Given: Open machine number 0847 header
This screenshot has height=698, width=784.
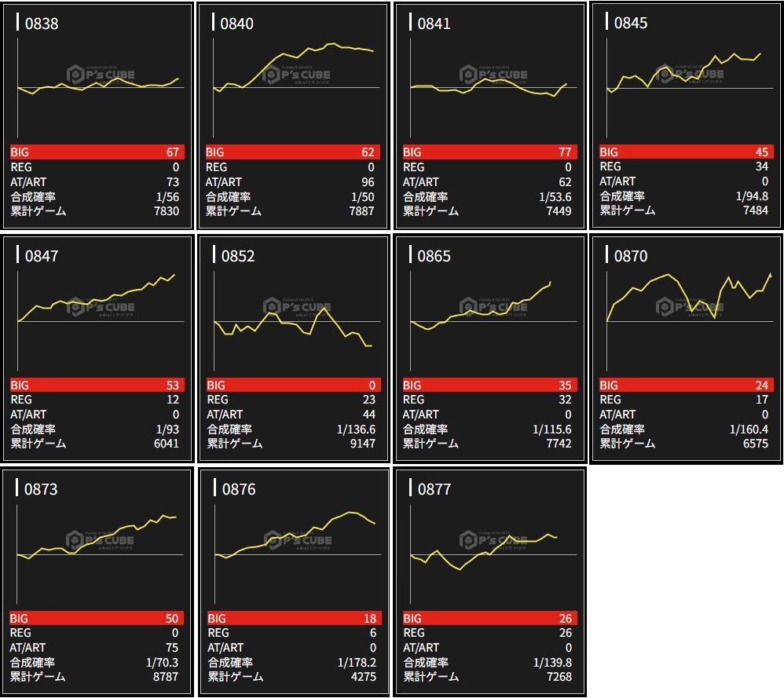Looking at the screenshot, I should 41,256.
